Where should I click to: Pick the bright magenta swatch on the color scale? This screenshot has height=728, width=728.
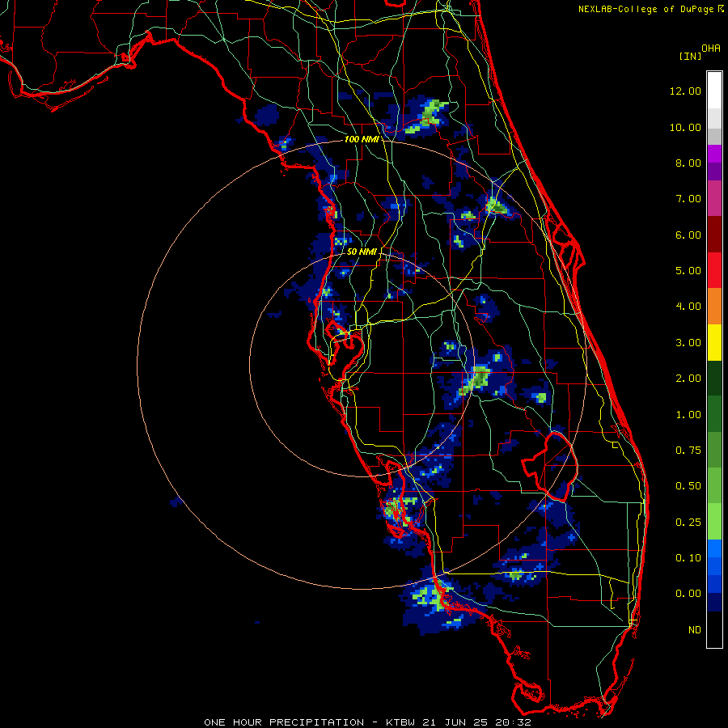tap(714, 154)
